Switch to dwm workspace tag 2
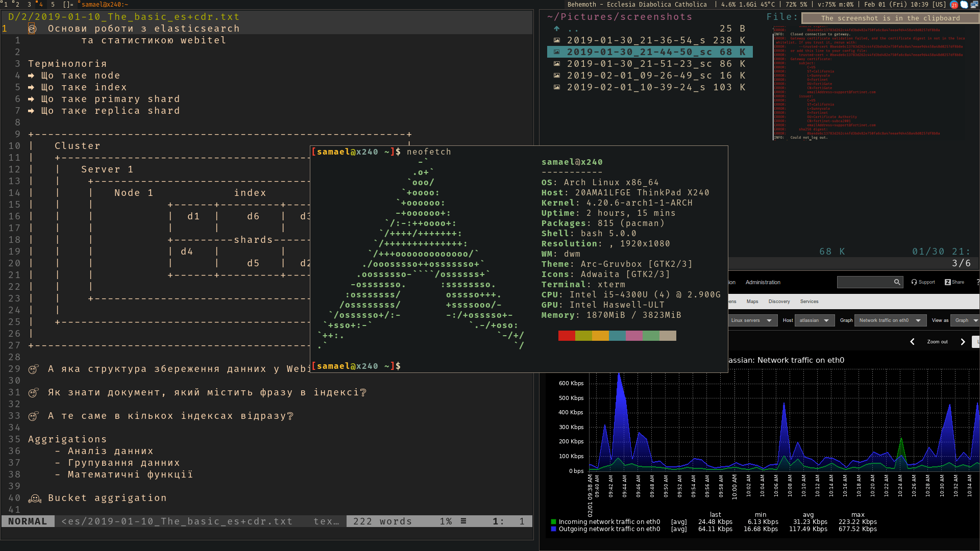This screenshot has height=551, width=980. pyautogui.click(x=17, y=4)
